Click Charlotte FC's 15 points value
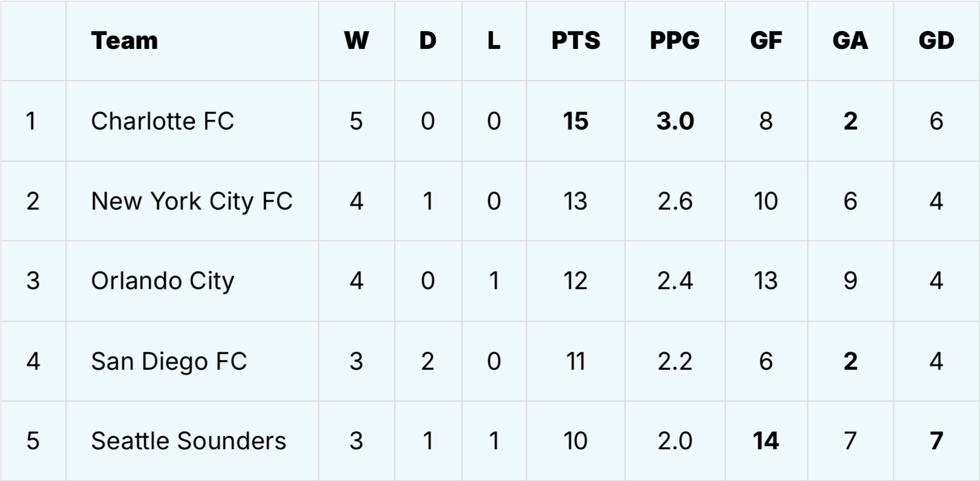 [576, 121]
